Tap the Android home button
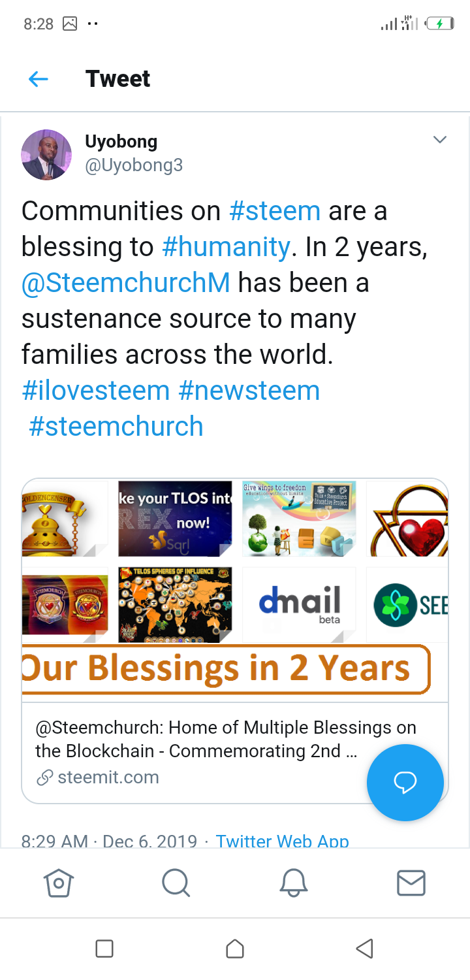This screenshot has height=980, width=470. coord(235,949)
